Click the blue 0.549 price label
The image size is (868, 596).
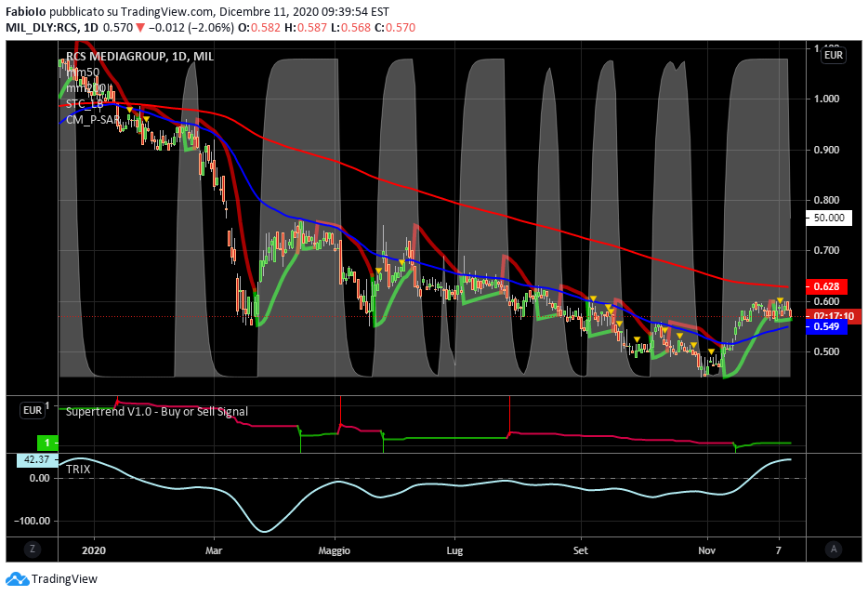826,326
